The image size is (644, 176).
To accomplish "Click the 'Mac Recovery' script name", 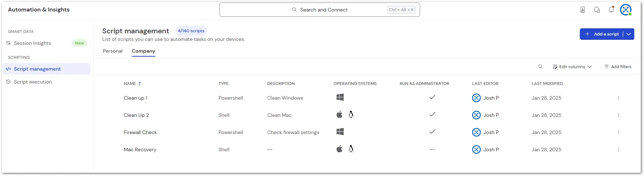I will (140, 149).
